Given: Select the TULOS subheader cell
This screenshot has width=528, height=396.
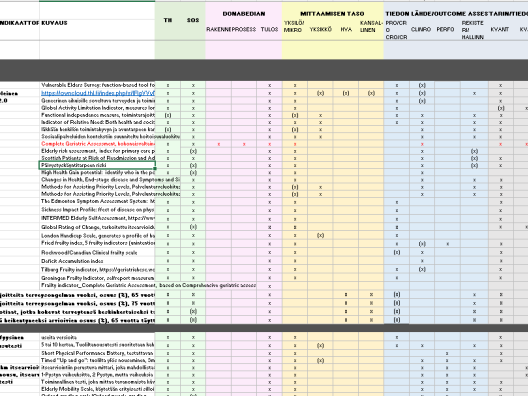Looking at the screenshot, I should tap(269, 30).
